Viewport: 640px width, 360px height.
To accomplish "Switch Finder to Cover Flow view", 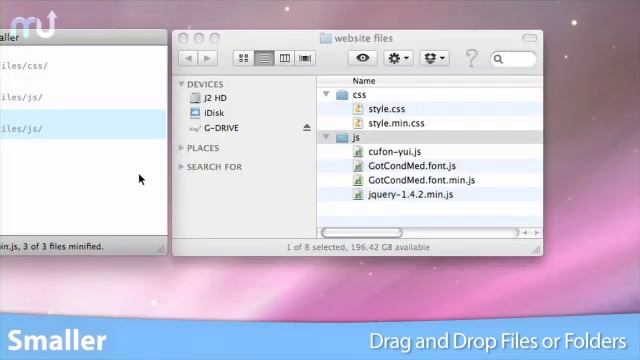I will coord(305,58).
